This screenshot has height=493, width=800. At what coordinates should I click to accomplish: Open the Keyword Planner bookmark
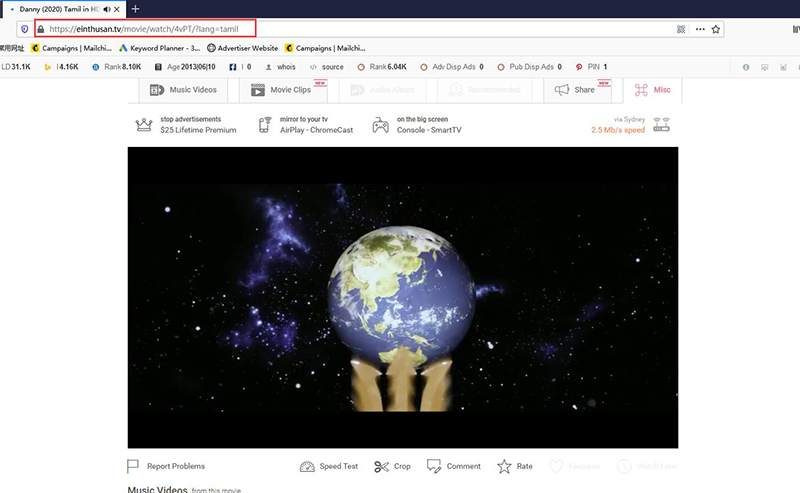(x=159, y=48)
